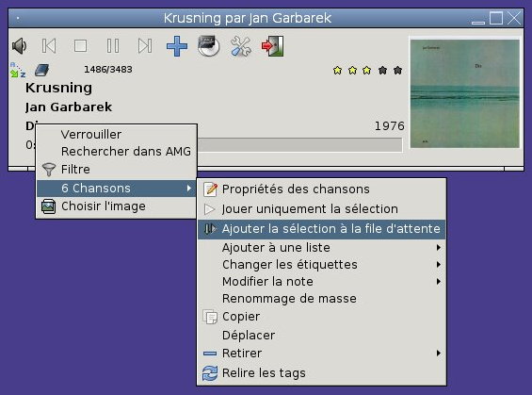Click the Propriétés des chansons pencil icon
Viewport: 532px width, 395px height.
210,189
